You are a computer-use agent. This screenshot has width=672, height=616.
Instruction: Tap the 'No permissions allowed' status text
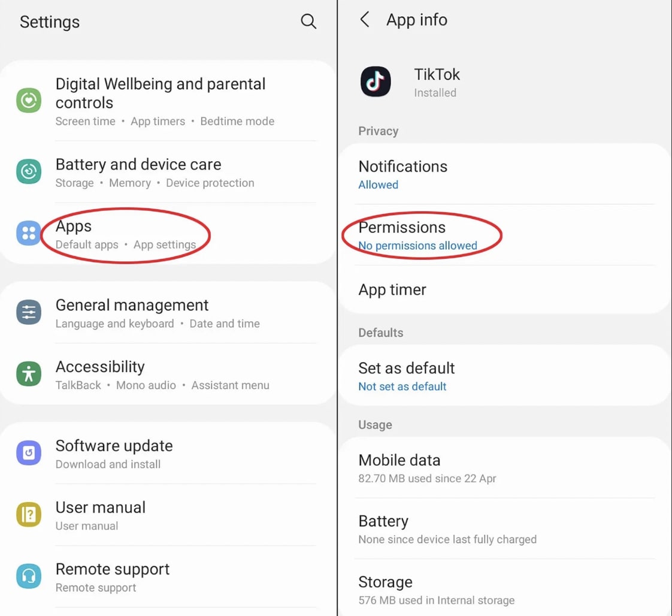click(417, 246)
